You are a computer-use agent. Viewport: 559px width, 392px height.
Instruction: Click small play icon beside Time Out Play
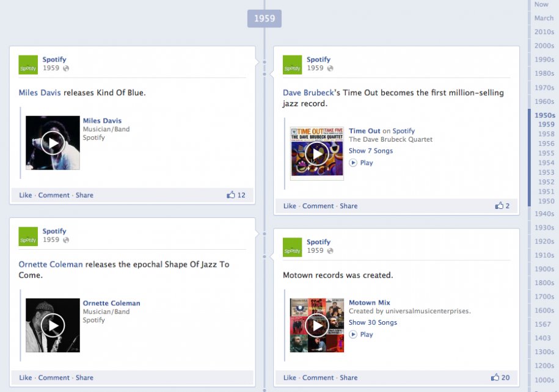point(353,163)
